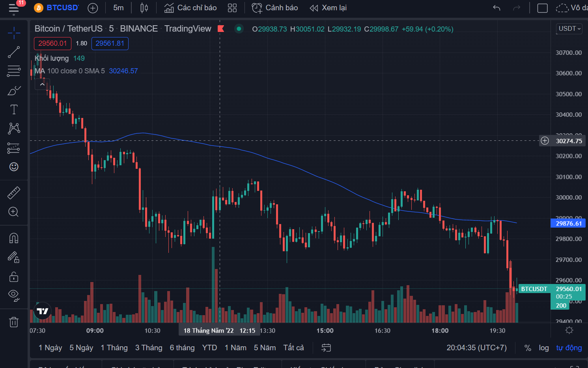Click the green market status dot
588x368 pixels.
coord(239,28)
